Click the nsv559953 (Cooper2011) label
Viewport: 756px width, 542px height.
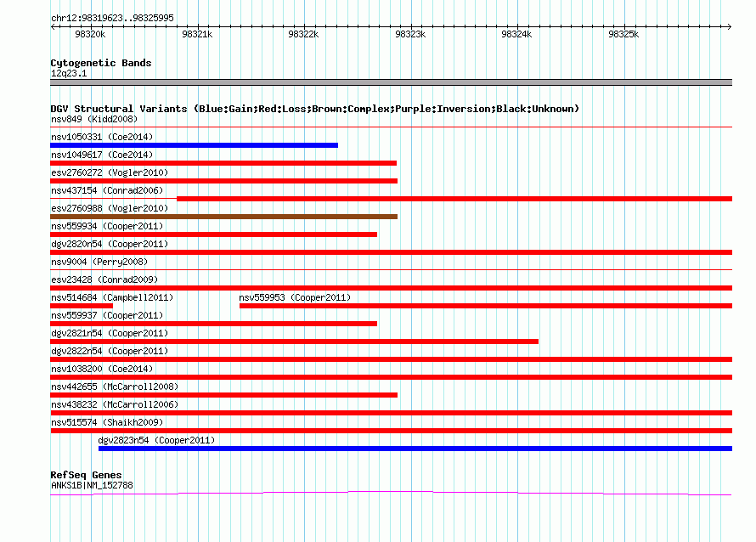[x=295, y=297]
